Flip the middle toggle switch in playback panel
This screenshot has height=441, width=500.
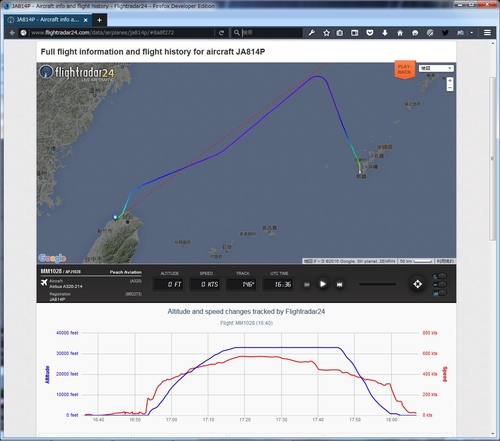pos(440,284)
